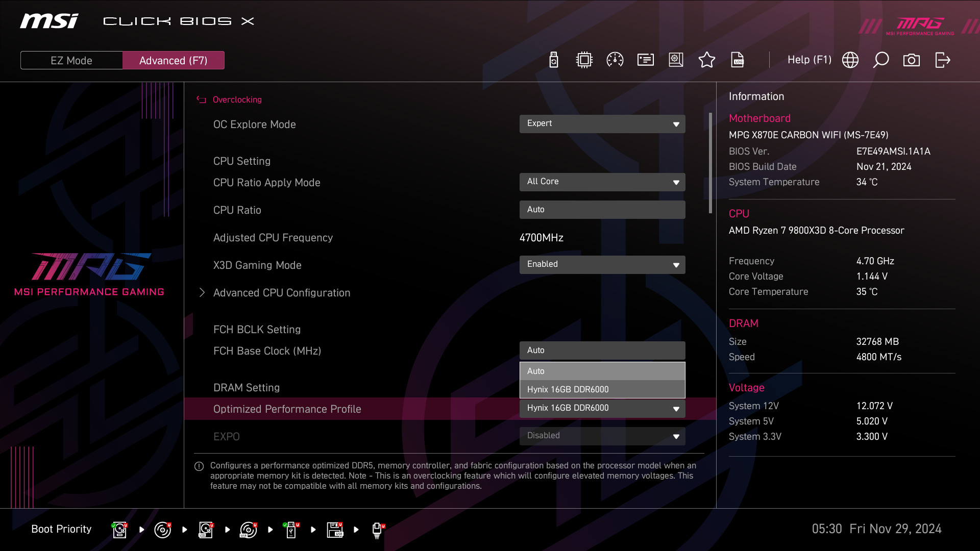The width and height of the screenshot is (980, 551).
Task: Take a screenshot via the camera icon
Action: (x=911, y=60)
